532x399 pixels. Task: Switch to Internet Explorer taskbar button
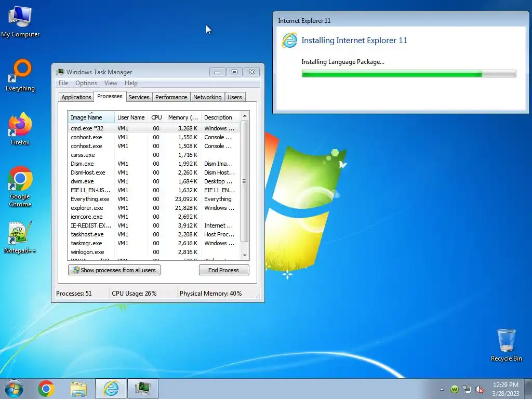pos(111,389)
